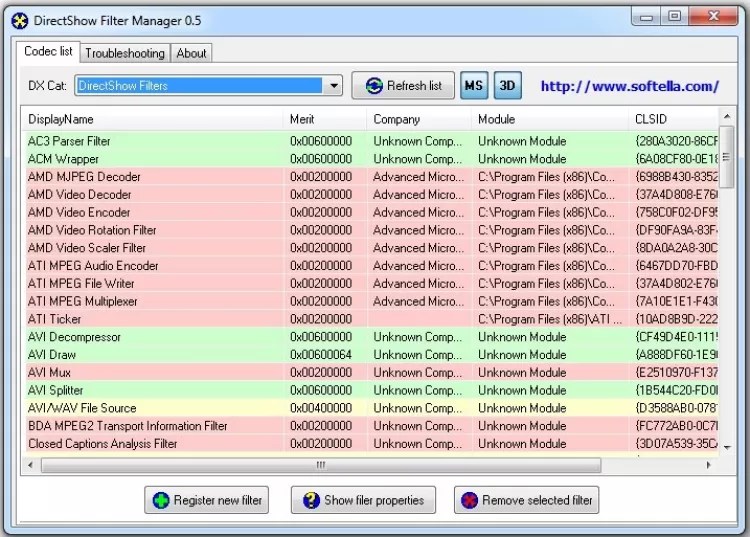Select the AMD Video Rotation Filter row

(370, 230)
